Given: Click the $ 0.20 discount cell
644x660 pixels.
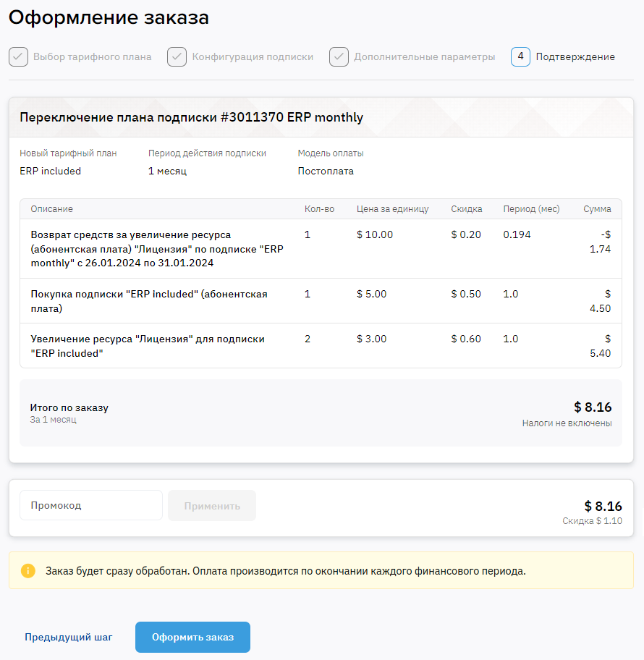Looking at the screenshot, I should pyautogui.click(x=466, y=234).
